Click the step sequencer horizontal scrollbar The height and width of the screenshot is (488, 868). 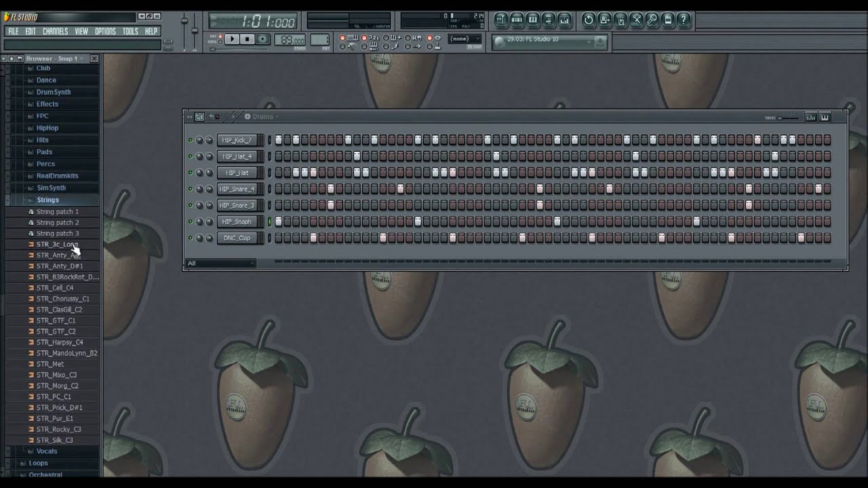click(x=553, y=261)
